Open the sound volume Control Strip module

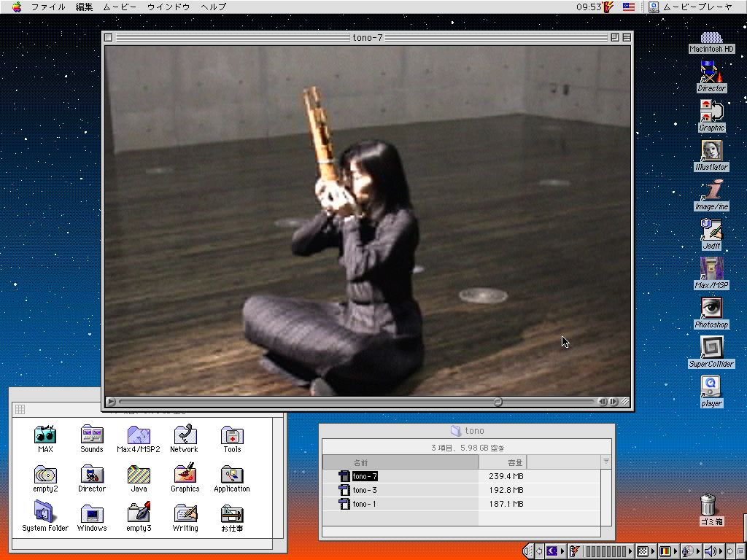711,552
